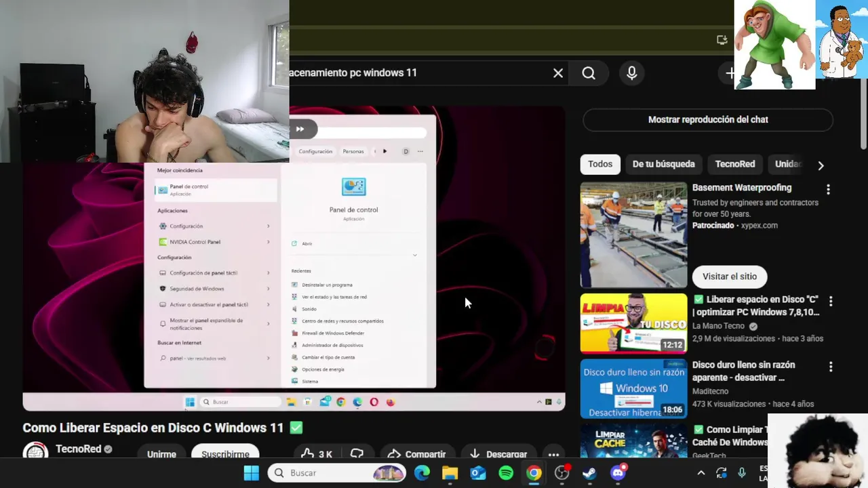868x488 pixels.
Task: Click the Firefox icon in the video's taskbar
Action: [390, 402]
